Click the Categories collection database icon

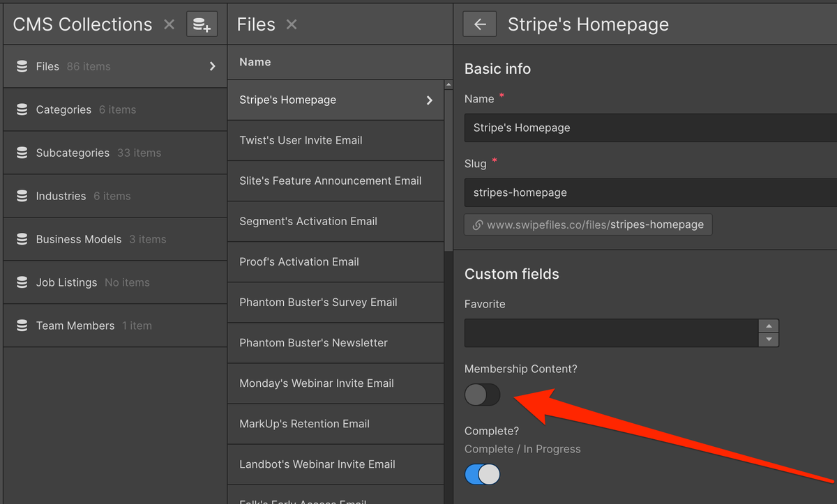[x=22, y=110]
